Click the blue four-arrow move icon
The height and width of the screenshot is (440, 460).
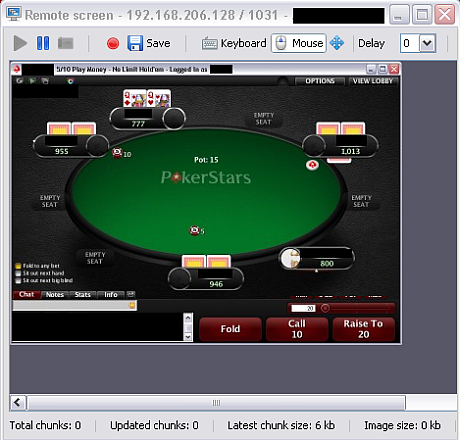[337, 43]
